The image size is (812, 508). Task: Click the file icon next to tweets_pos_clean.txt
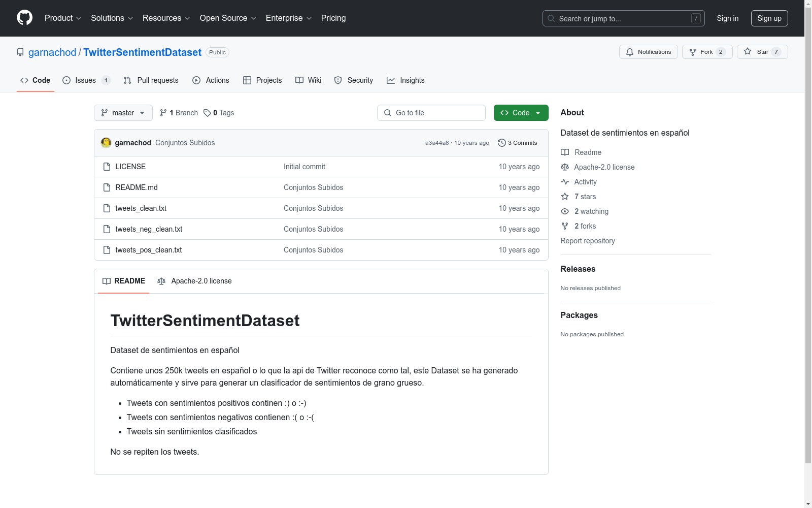click(x=107, y=250)
